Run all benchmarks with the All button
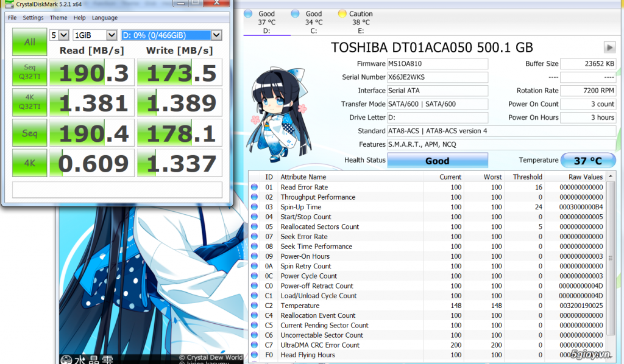624x364 pixels. [29, 42]
